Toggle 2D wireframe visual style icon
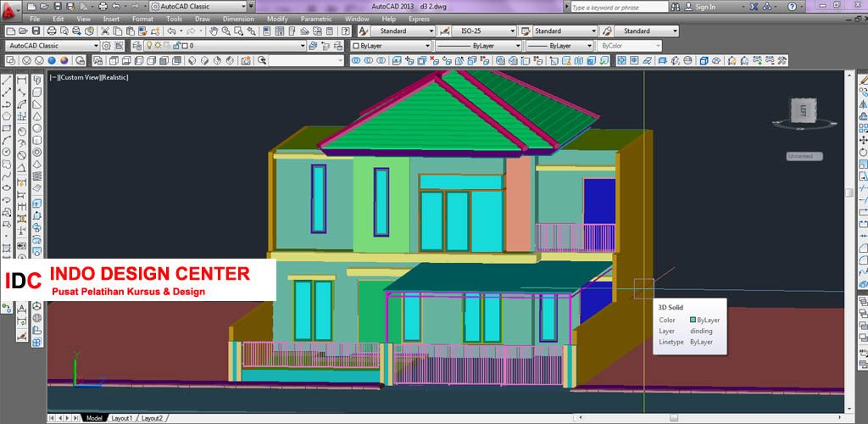 click(11, 60)
